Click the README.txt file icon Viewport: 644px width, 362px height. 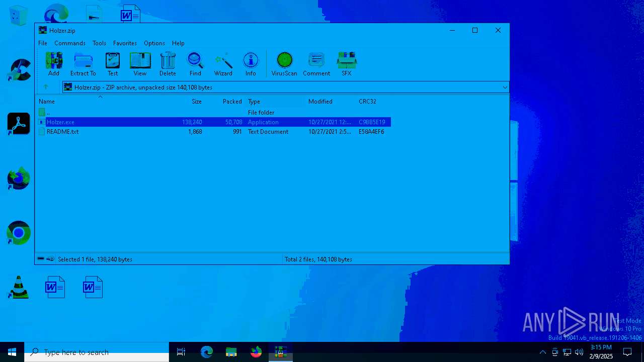point(42,132)
